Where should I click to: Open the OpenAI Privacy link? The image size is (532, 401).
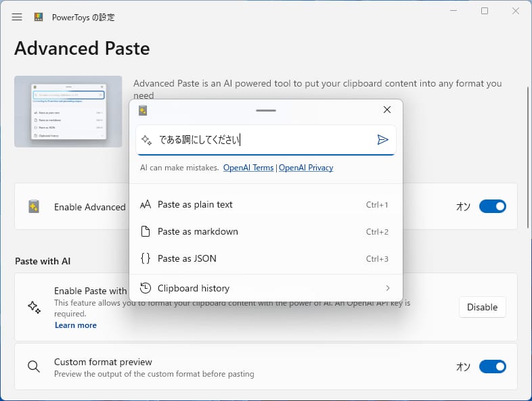pos(306,168)
